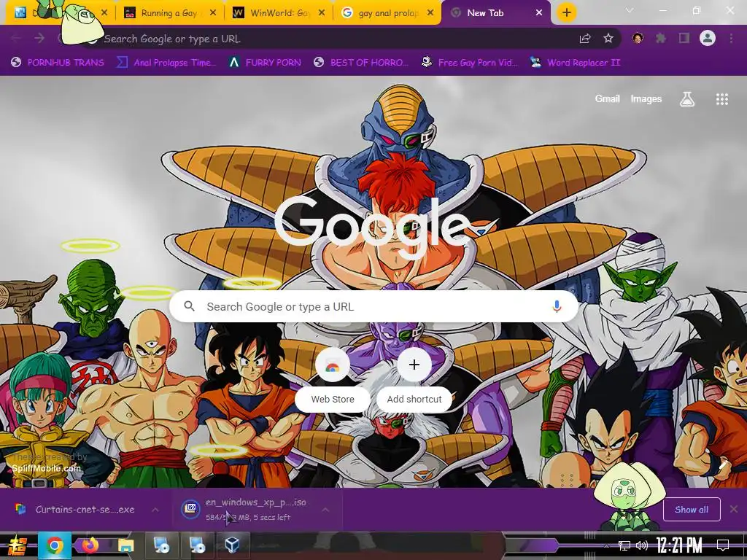Expand options for the iso download
This screenshot has width=747, height=560.
click(x=325, y=510)
